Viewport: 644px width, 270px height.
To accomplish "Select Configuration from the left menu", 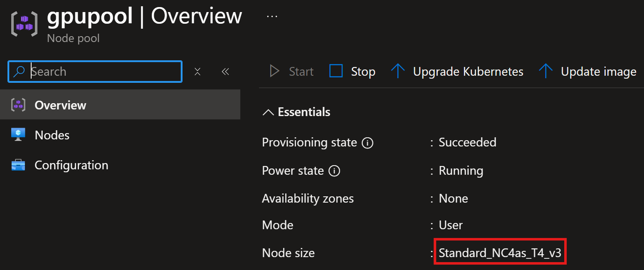I will (71, 164).
